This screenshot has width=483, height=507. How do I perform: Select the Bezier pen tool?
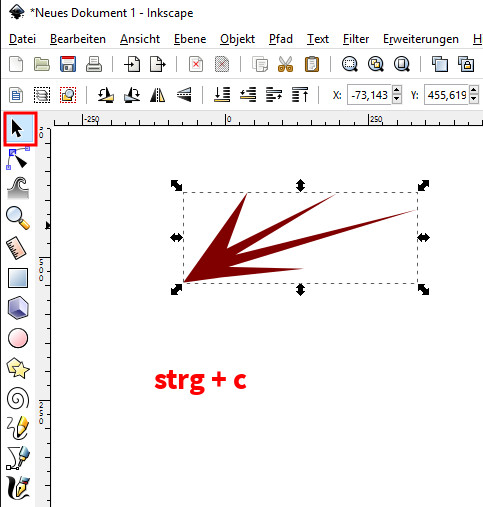coord(18,458)
